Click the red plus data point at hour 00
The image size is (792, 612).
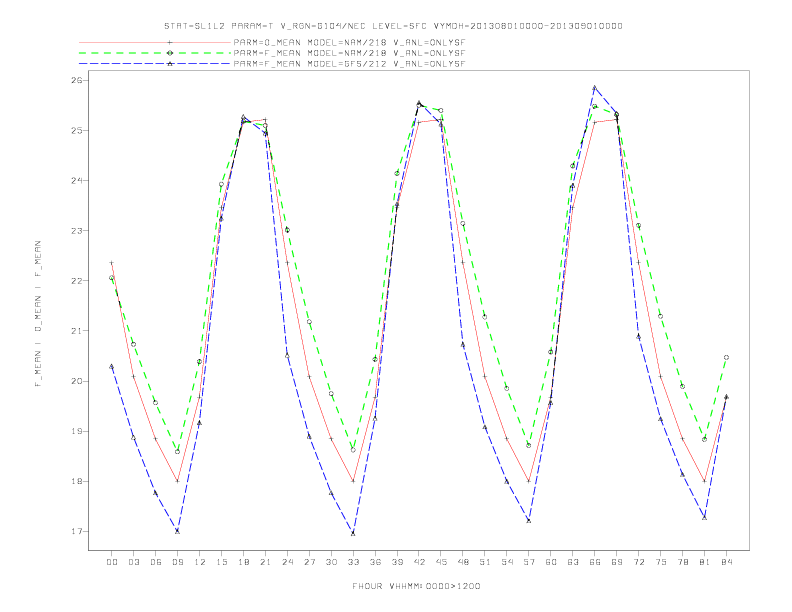[x=112, y=263]
